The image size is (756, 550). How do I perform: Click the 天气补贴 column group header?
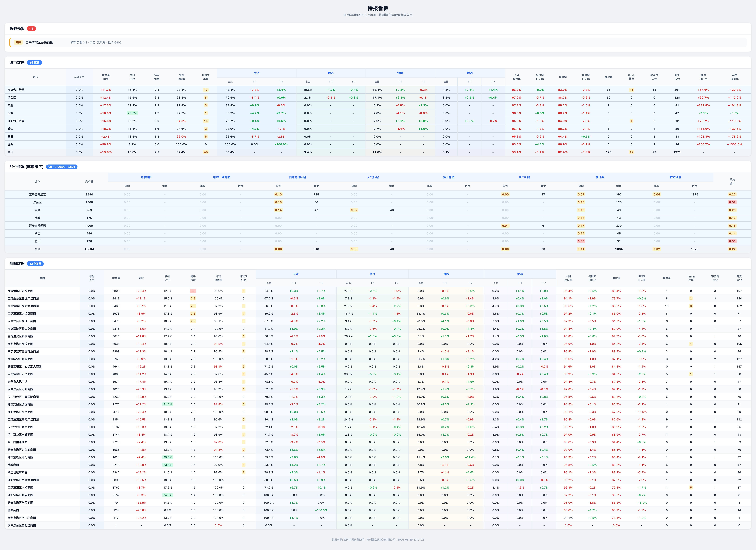[x=373, y=177]
